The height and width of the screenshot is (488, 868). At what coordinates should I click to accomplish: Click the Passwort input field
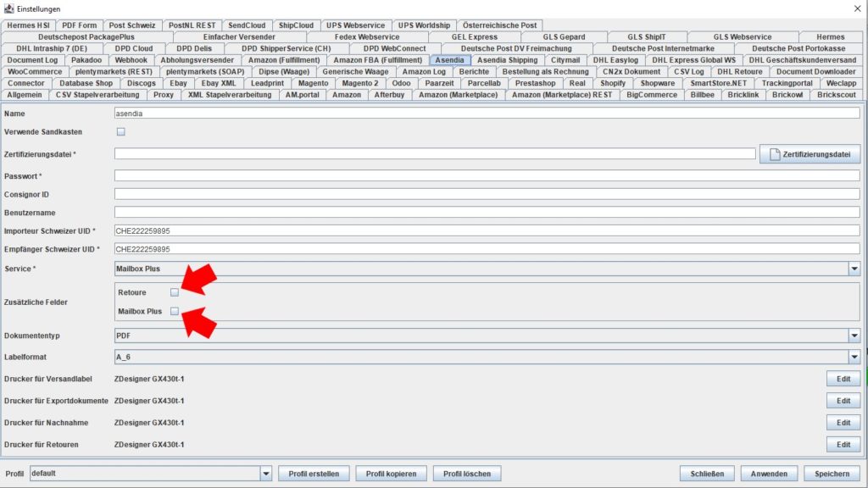point(487,176)
